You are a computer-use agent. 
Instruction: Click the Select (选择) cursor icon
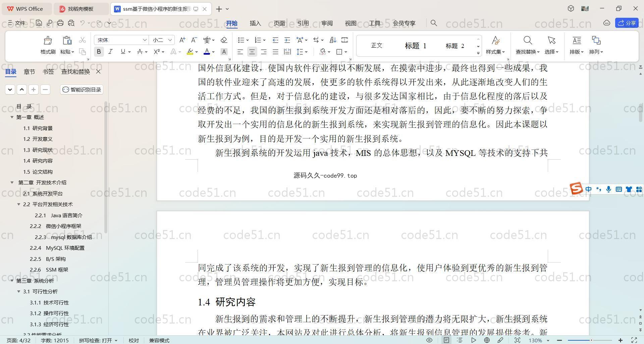[x=551, y=41]
